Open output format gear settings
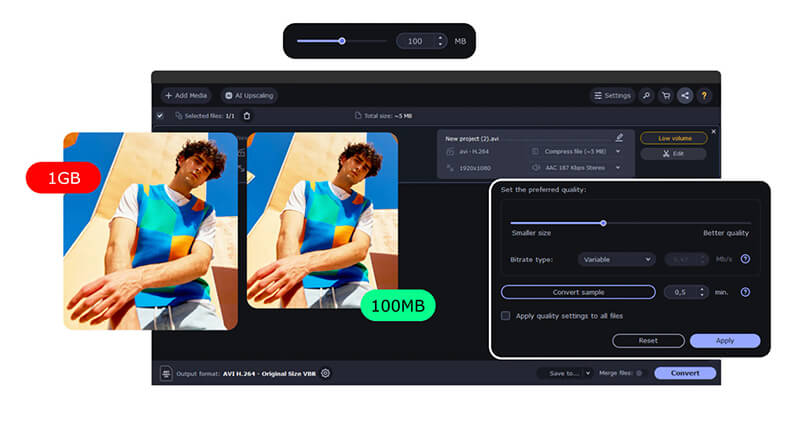 326,373
